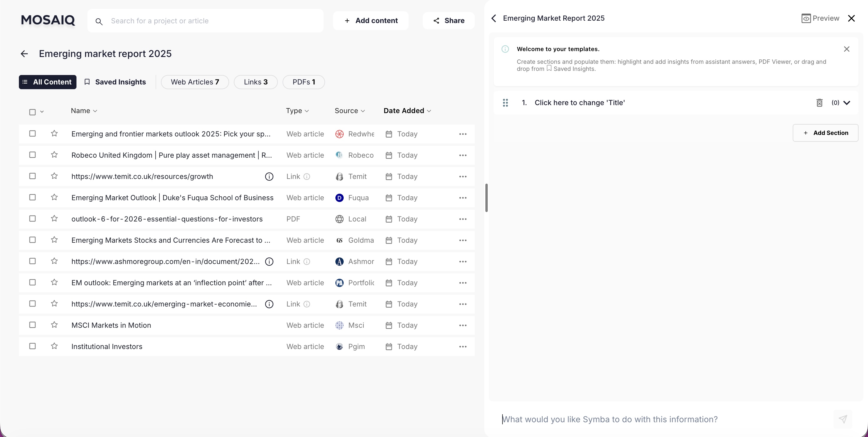Click the Add Section button
Viewport: 868px width, 437px height.
[x=826, y=133]
